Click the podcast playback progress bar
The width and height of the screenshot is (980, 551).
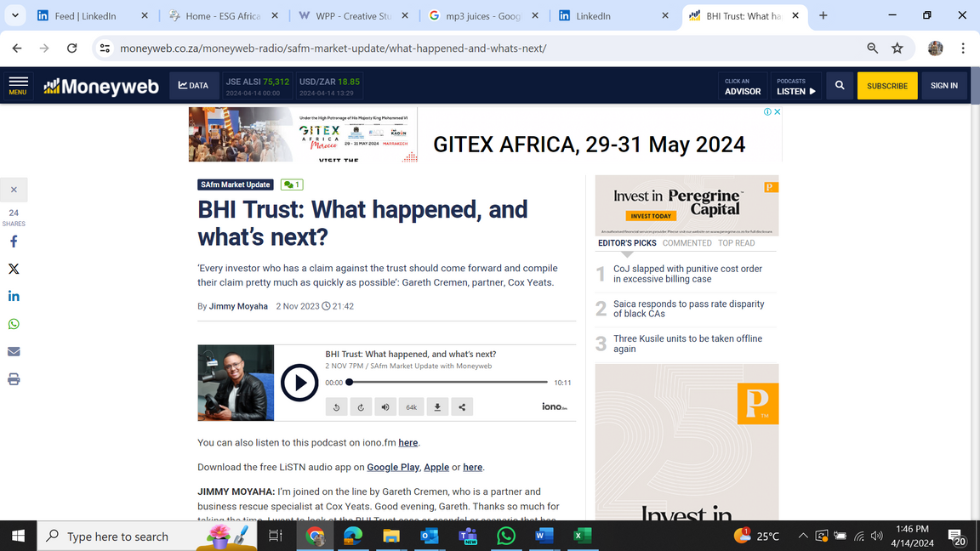[x=448, y=383]
